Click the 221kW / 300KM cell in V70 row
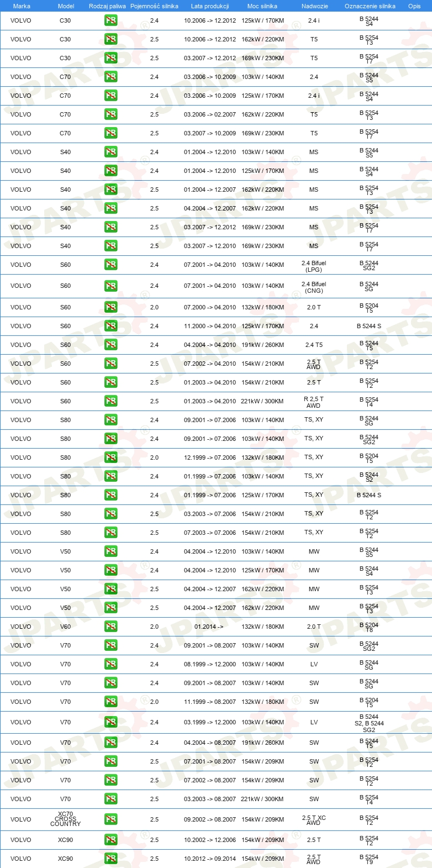The height and width of the screenshot is (868, 432). coord(262,799)
